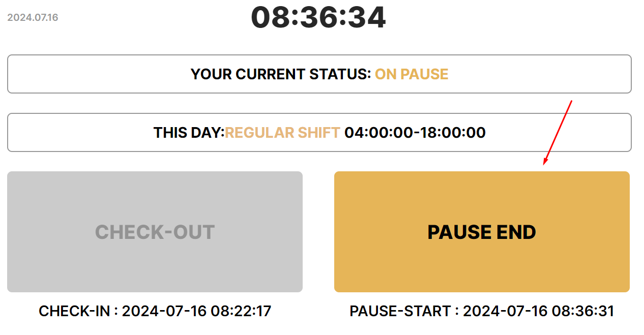Click the greyed-out CHECK-OUT button
Screen dimensions: 644x335
pos(155,232)
